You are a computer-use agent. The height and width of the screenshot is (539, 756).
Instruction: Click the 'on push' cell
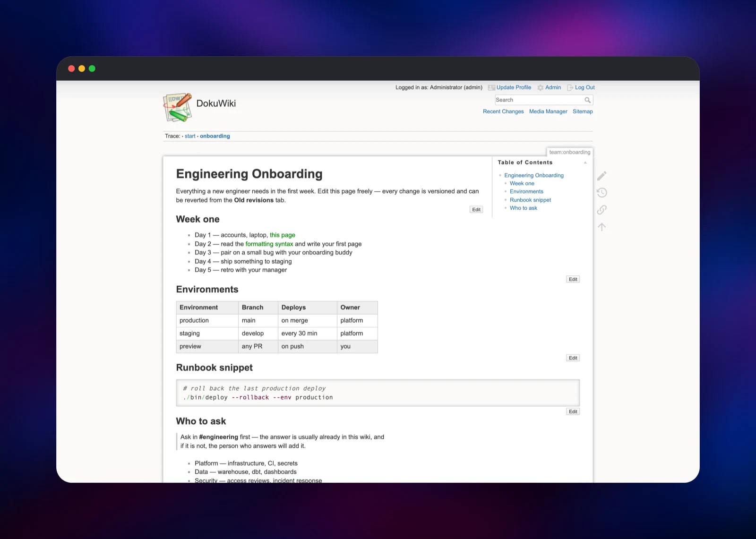point(308,346)
